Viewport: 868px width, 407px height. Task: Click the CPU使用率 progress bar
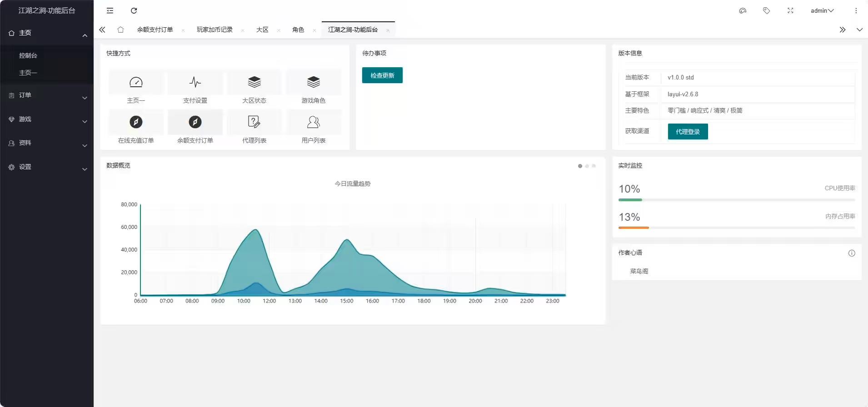(x=736, y=200)
